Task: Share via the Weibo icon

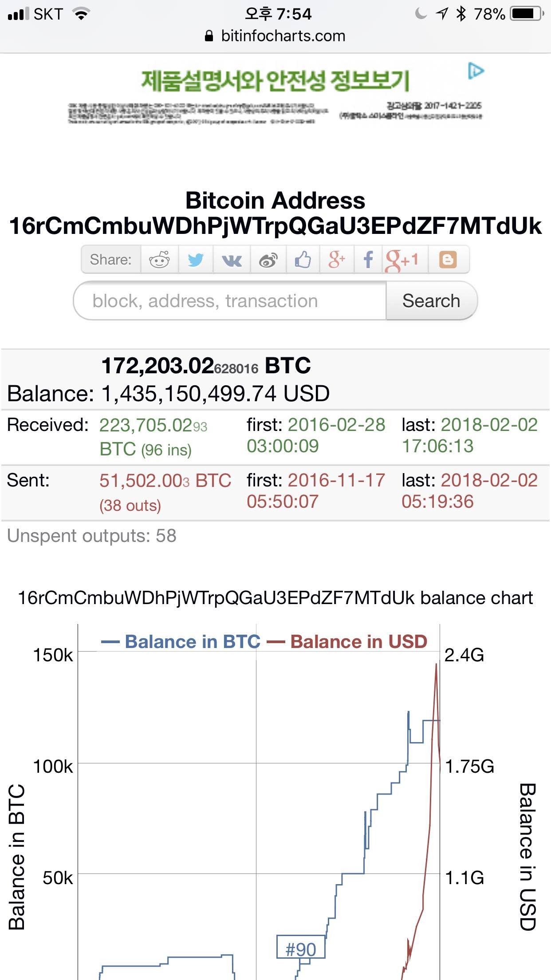Action: click(x=268, y=260)
